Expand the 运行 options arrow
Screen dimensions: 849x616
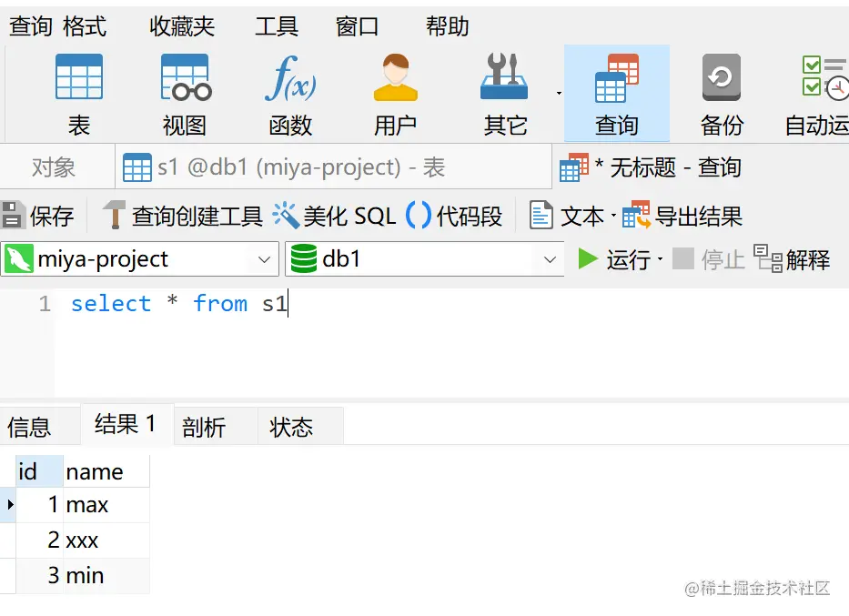(660, 258)
